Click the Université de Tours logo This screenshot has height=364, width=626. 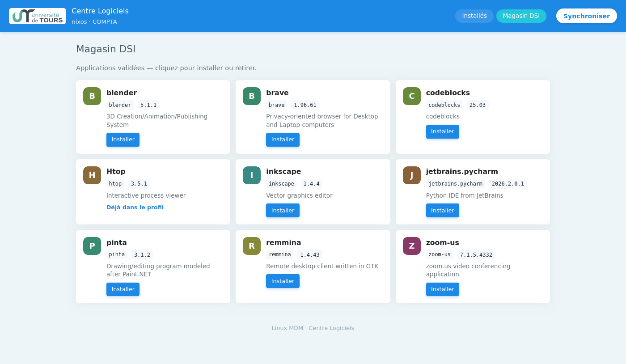point(38,16)
